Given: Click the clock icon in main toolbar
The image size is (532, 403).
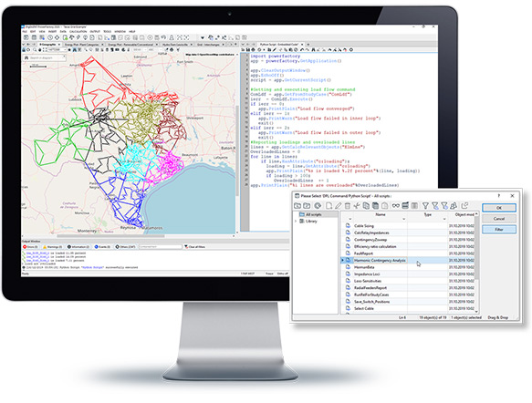Looking at the screenshot, I should click(x=50, y=37).
